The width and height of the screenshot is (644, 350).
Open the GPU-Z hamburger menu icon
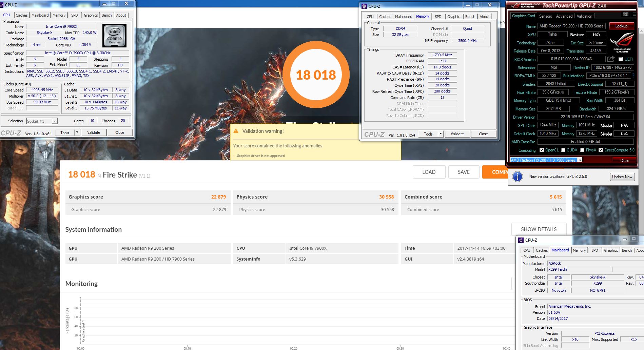[x=634, y=14]
